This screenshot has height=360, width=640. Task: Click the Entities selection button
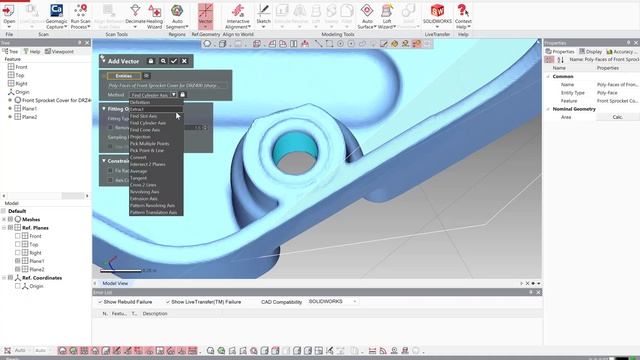(124, 76)
